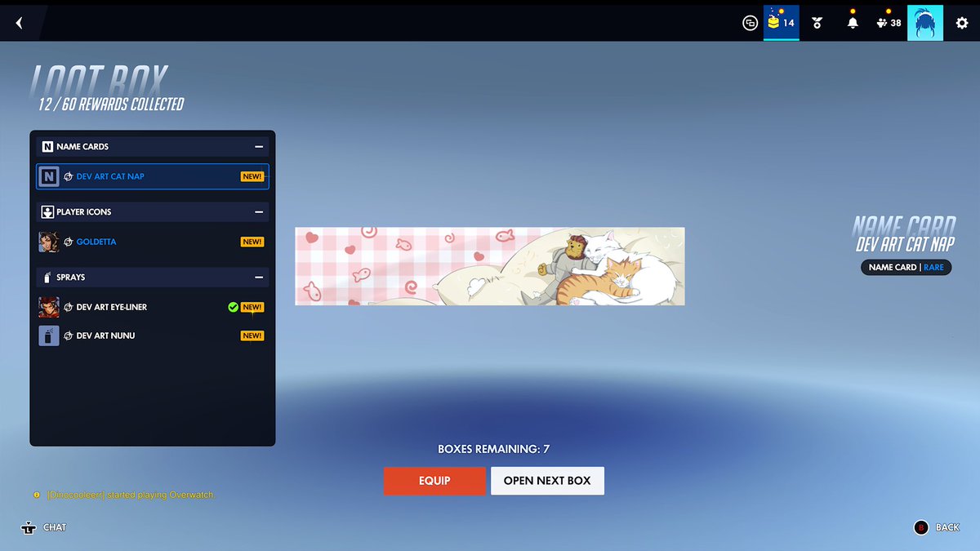Collapse the Name Cards section
This screenshot has height=551, width=980.
[x=259, y=147]
